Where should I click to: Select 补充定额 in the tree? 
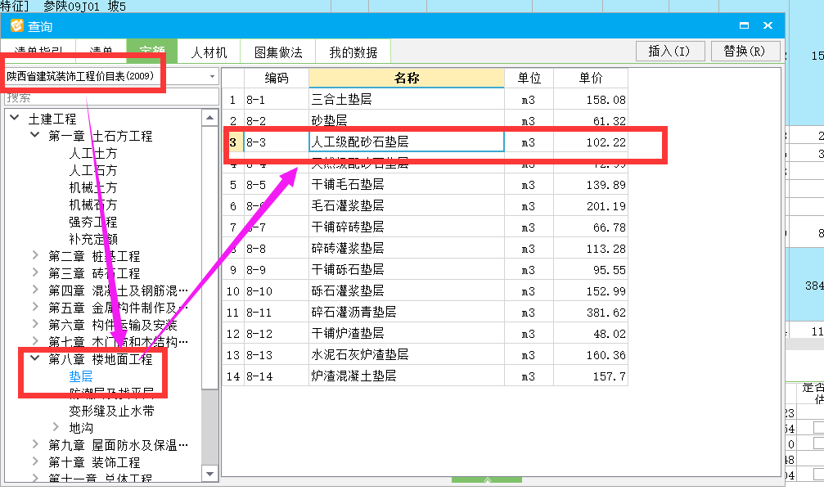[93, 239]
